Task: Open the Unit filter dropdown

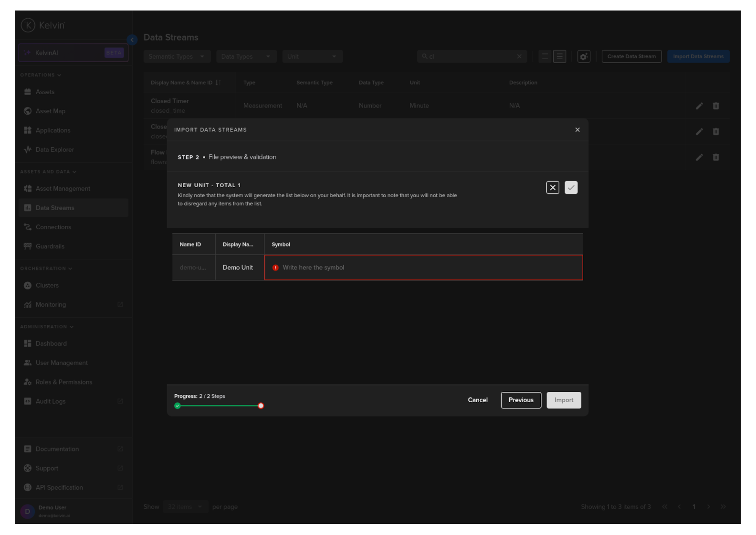Action: point(312,57)
